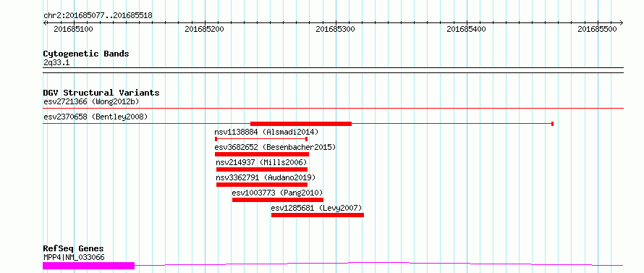Click the chr2:201685077..201685518 coordinates label
The height and width of the screenshot is (273, 644).
pyautogui.click(x=98, y=16)
